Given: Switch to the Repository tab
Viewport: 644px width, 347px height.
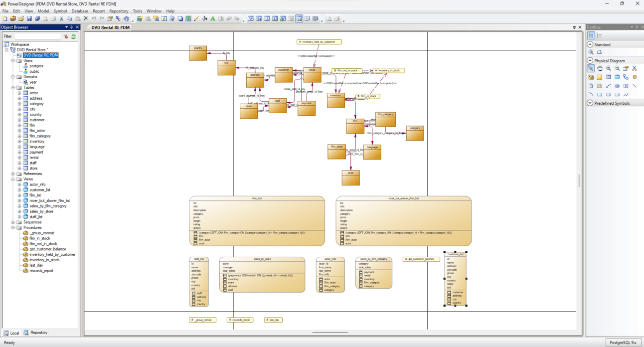Looking at the screenshot, I should coord(36,333).
